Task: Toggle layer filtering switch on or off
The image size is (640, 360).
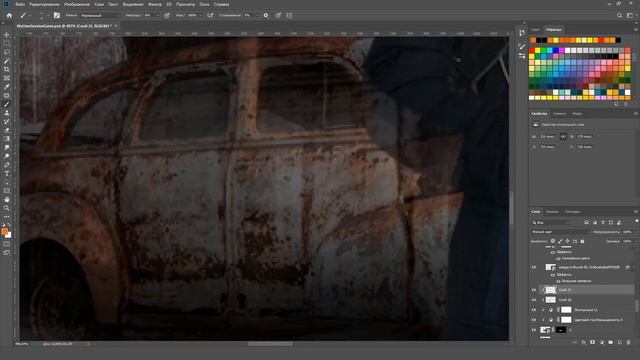Action: pos(636,222)
